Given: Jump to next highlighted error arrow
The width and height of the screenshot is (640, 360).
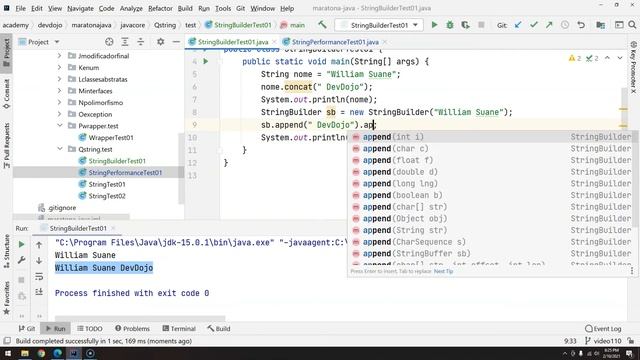Looking at the screenshot, I should (620, 58).
